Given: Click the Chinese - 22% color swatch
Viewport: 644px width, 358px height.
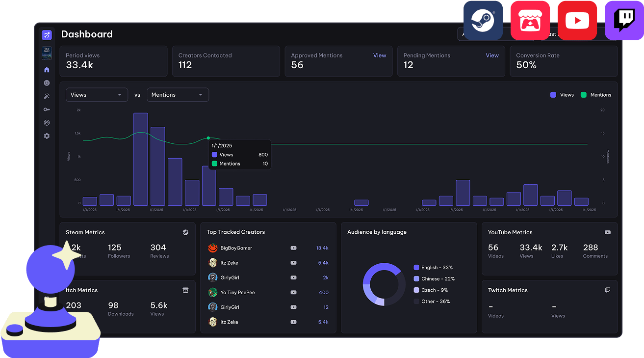Looking at the screenshot, I should 416,279.
